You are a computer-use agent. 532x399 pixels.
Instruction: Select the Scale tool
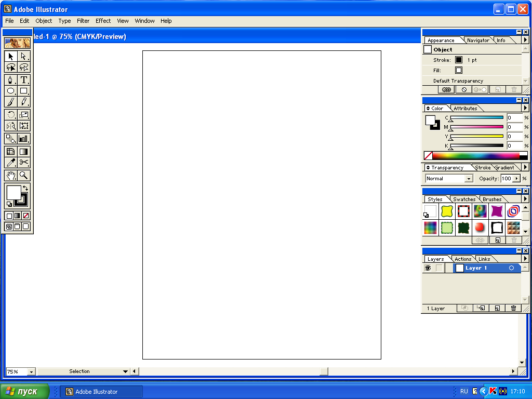pyautogui.click(x=24, y=115)
